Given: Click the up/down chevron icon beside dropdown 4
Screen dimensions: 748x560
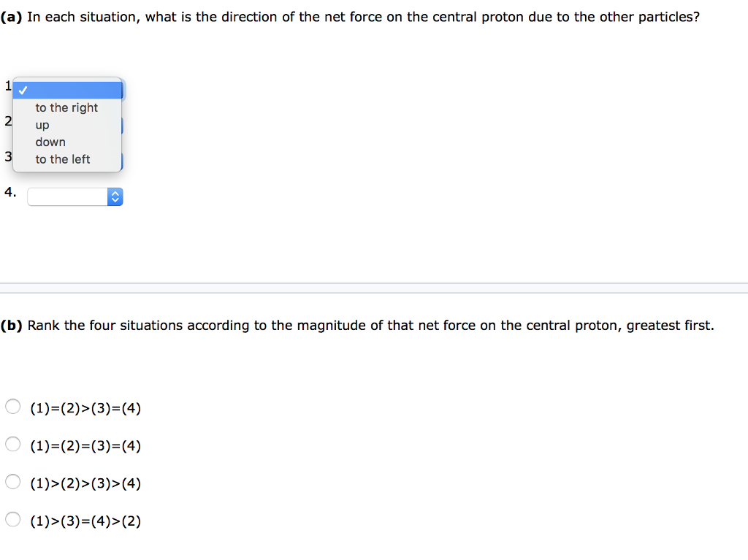Looking at the screenshot, I should 115,196.
